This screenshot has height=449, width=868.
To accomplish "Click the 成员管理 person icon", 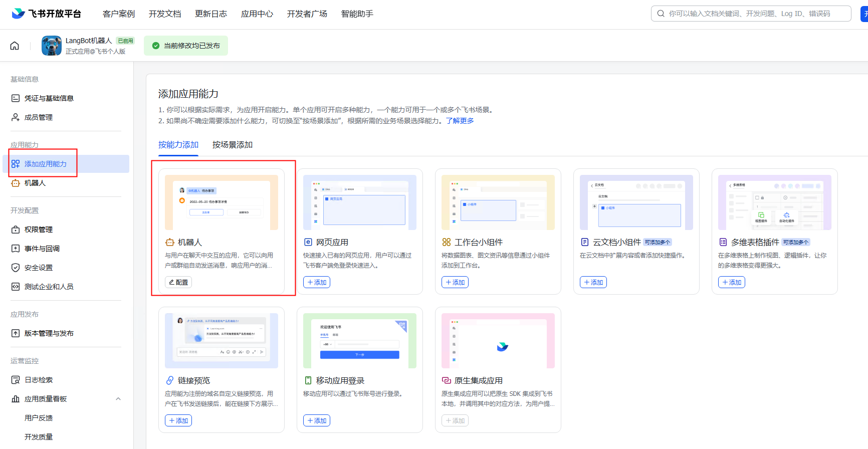I will (16, 117).
